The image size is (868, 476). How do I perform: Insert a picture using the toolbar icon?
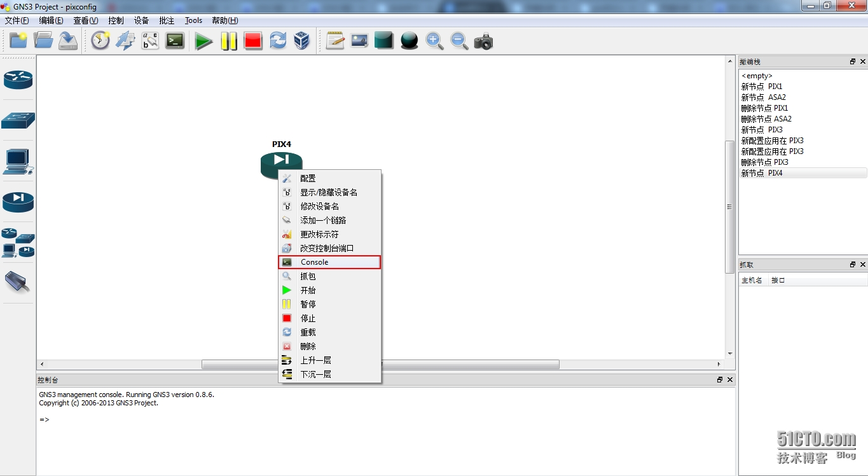coord(359,41)
